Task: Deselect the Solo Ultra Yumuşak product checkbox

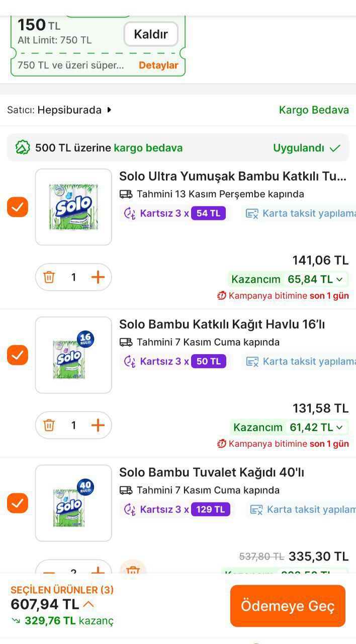Action: point(17,207)
